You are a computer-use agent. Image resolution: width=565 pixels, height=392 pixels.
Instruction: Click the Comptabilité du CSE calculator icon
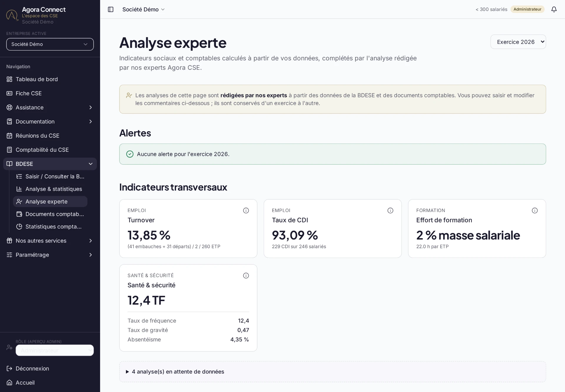point(9,150)
